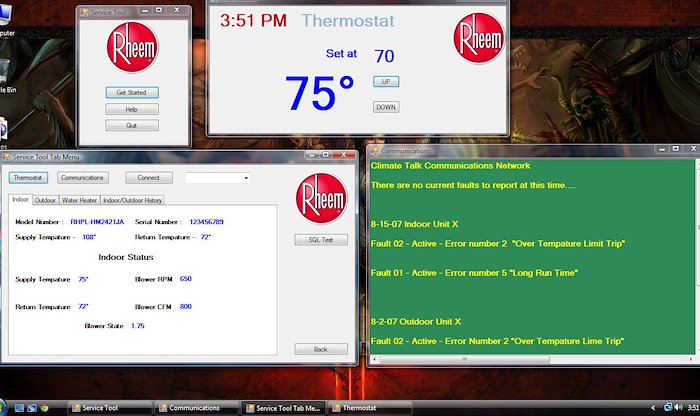Viewport: 700px width, 416px height.
Task: Click the Indoor Status heading
Action: (126, 257)
